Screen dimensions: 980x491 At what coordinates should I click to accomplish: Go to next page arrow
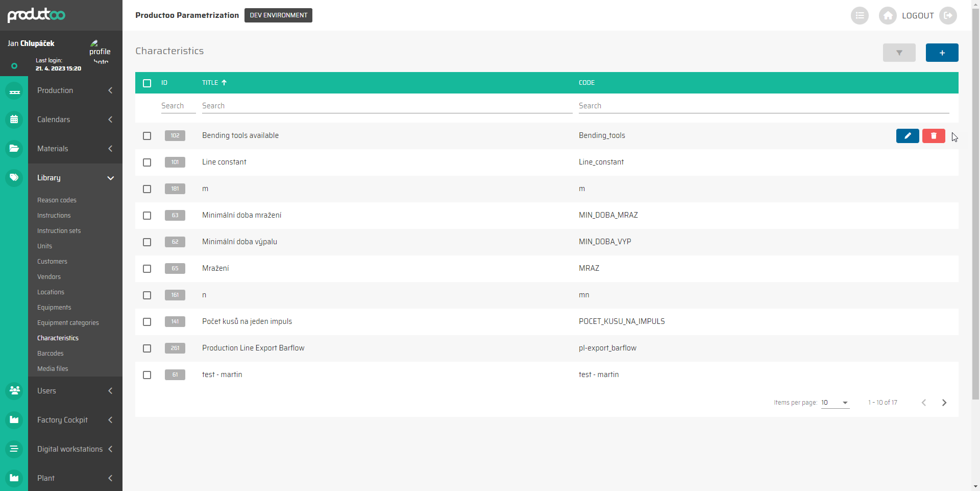coord(944,403)
